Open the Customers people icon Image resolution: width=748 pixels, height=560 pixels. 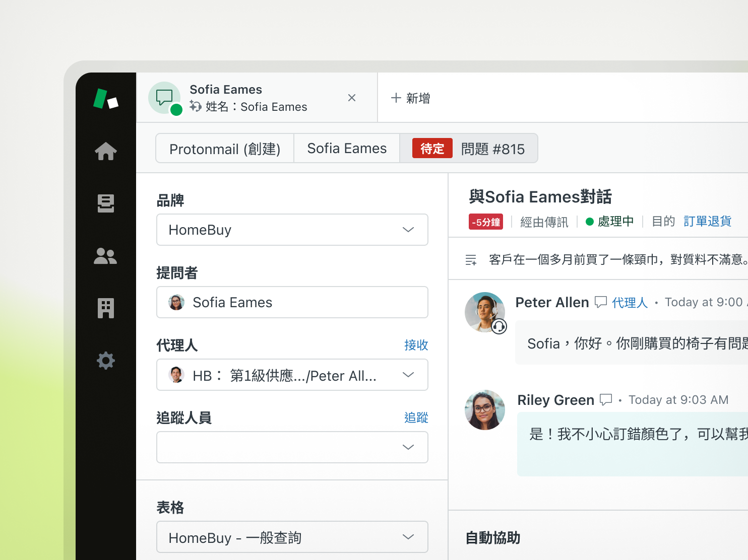tap(105, 256)
